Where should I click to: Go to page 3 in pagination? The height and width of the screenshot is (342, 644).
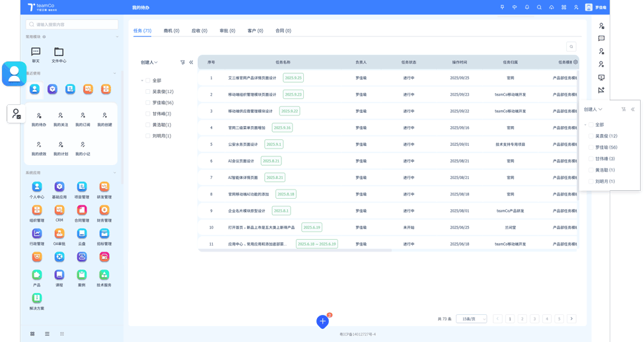tap(534, 319)
